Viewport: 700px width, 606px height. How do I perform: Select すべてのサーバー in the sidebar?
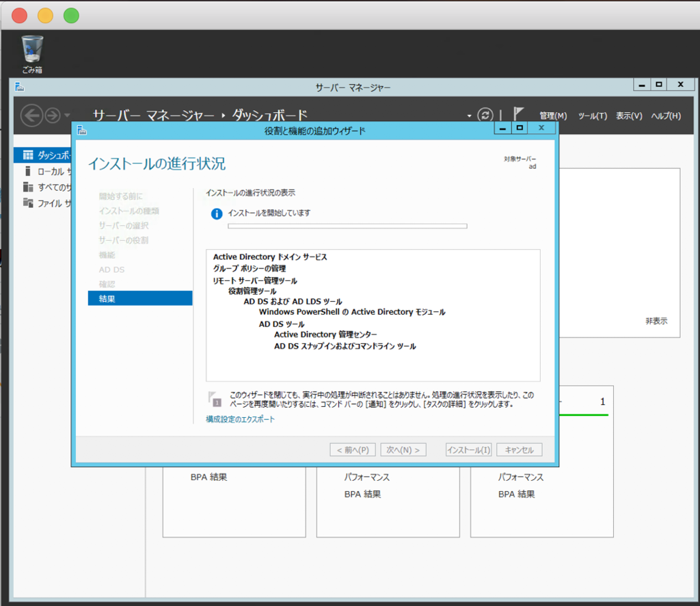[43, 187]
